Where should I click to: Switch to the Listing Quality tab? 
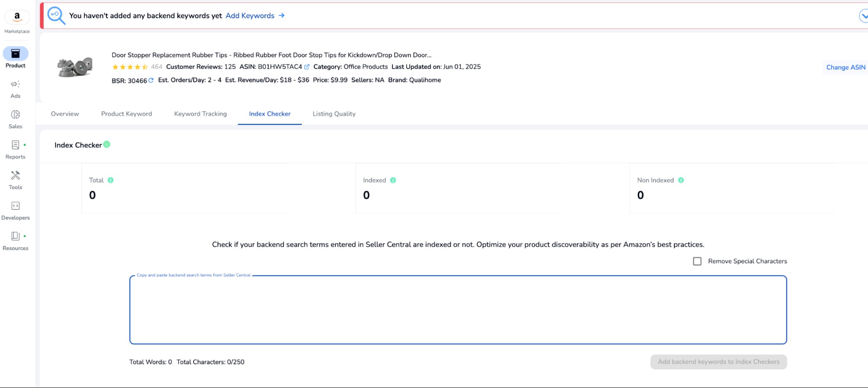pos(334,114)
